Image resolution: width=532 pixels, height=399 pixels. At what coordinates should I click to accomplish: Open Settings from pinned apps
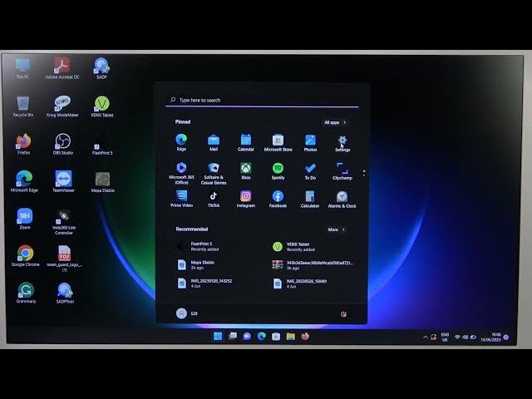click(x=342, y=142)
